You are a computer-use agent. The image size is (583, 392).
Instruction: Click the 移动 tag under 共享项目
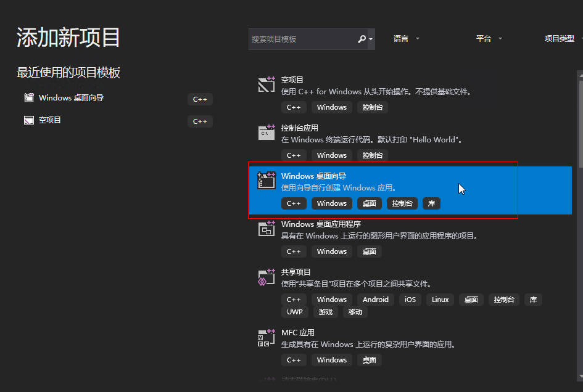point(355,312)
